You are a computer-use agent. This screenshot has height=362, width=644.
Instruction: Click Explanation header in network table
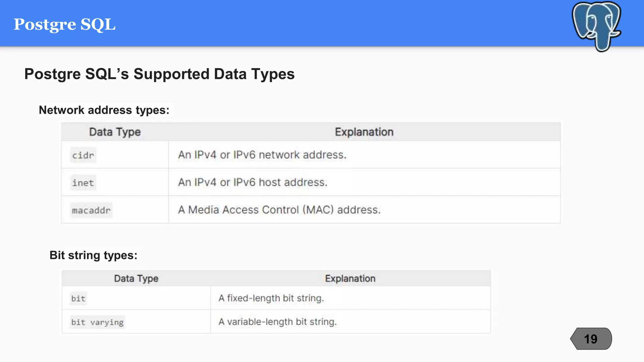click(x=364, y=132)
